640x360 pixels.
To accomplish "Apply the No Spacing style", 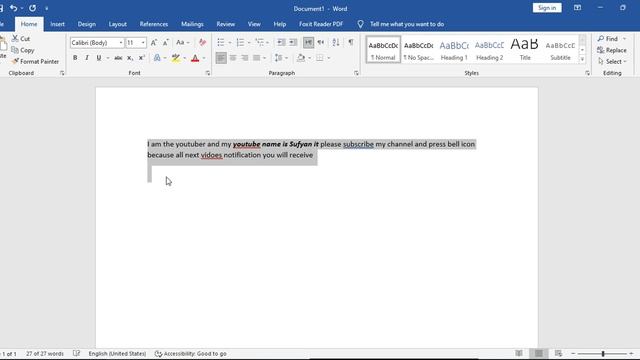I will (418, 50).
